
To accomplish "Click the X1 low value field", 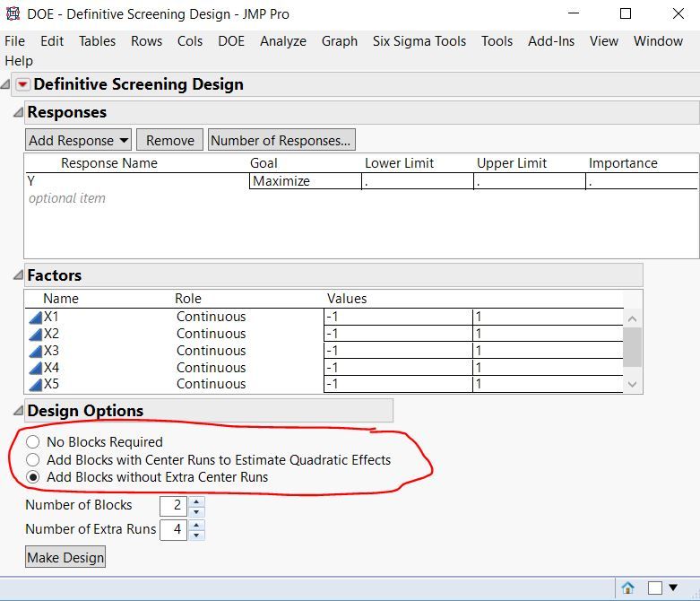I will 398,317.
